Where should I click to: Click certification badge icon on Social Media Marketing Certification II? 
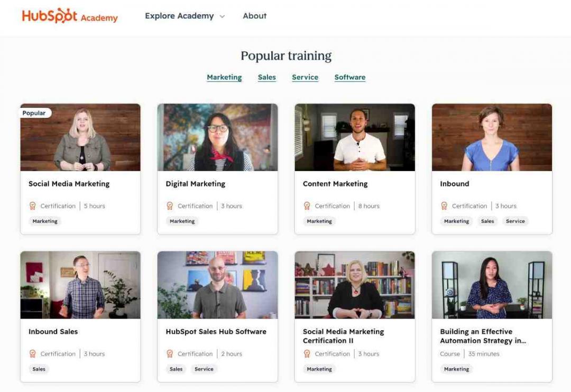coord(307,354)
